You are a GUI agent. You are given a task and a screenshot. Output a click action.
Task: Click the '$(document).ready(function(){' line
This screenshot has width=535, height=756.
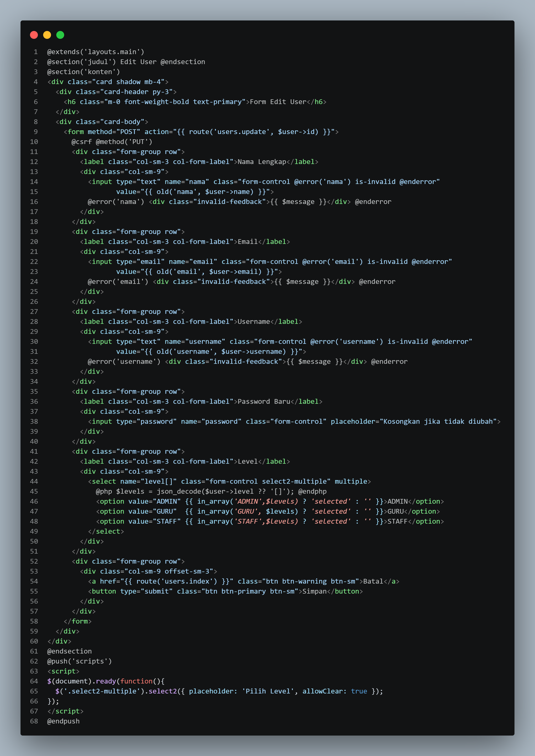coord(106,681)
